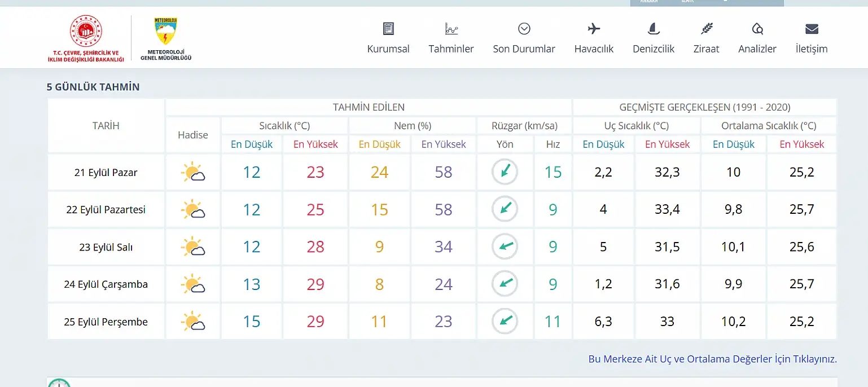The height and width of the screenshot is (387, 868).
Task: Click the Analizler menu label
Action: point(757,49)
